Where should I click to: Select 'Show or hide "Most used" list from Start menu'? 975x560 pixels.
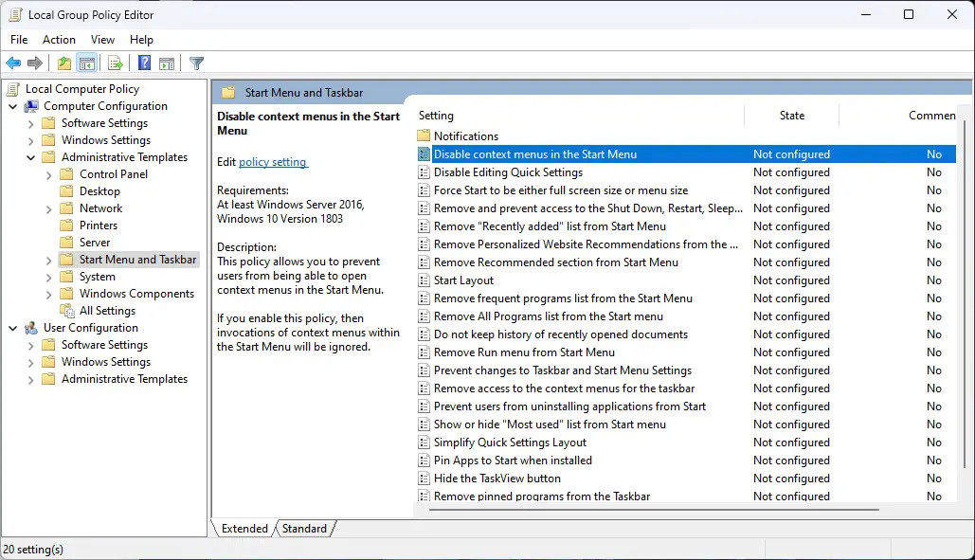click(x=686, y=425)
